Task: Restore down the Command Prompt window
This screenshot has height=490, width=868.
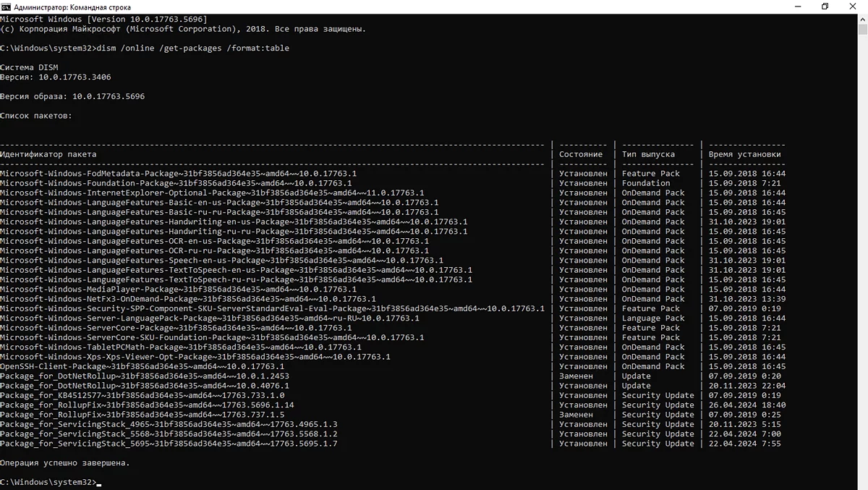Action: [x=825, y=7]
